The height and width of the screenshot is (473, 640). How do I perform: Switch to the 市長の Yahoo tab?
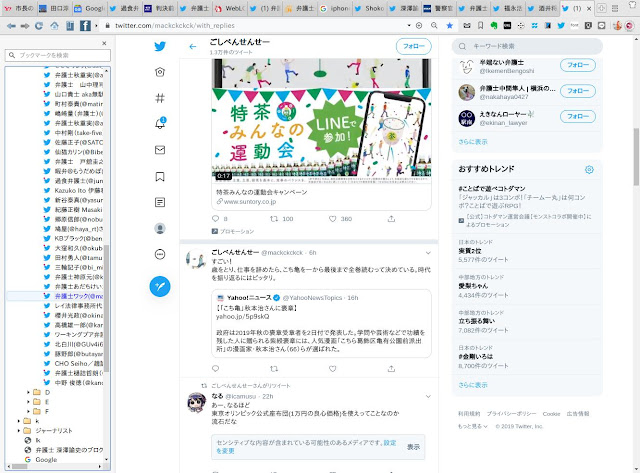(x=19, y=8)
